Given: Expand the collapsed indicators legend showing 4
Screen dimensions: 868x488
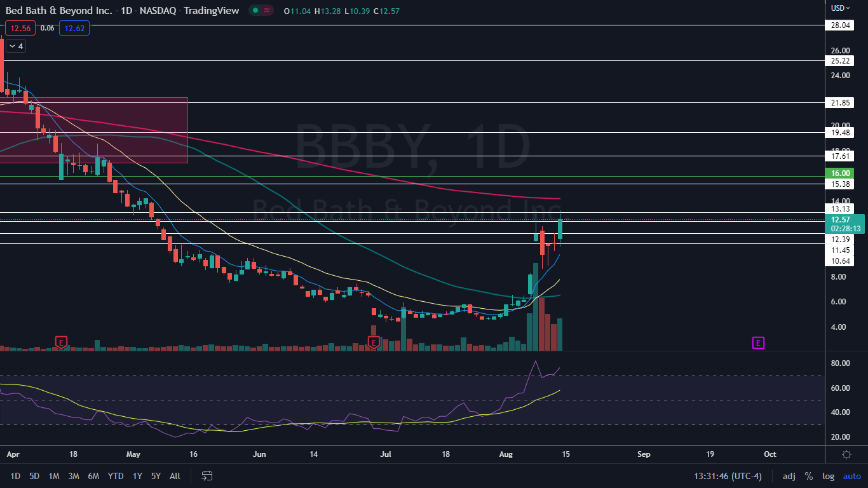Looking at the screenshot, I should click(x=15, y=46).
